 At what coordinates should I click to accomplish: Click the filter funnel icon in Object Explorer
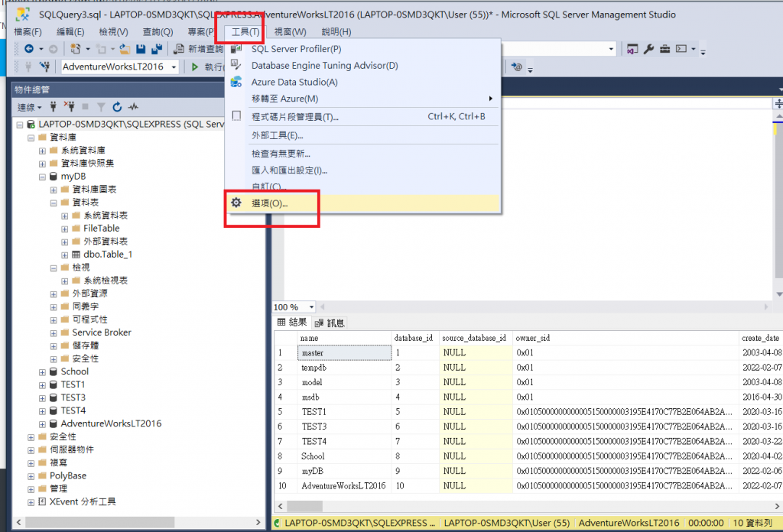(x=102, y=107)
